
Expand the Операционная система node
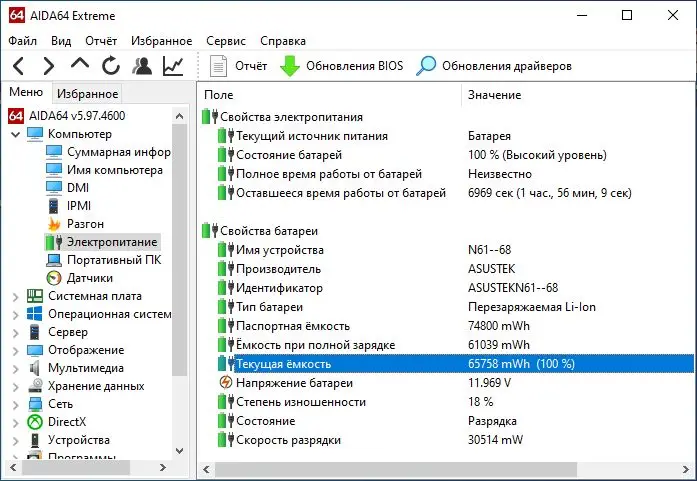tap(15, 315)
